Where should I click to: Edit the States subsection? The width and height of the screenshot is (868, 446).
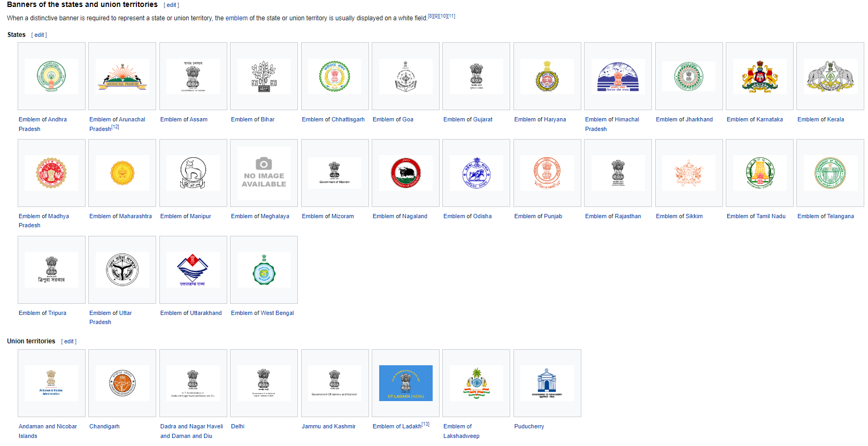pos(39,35)
